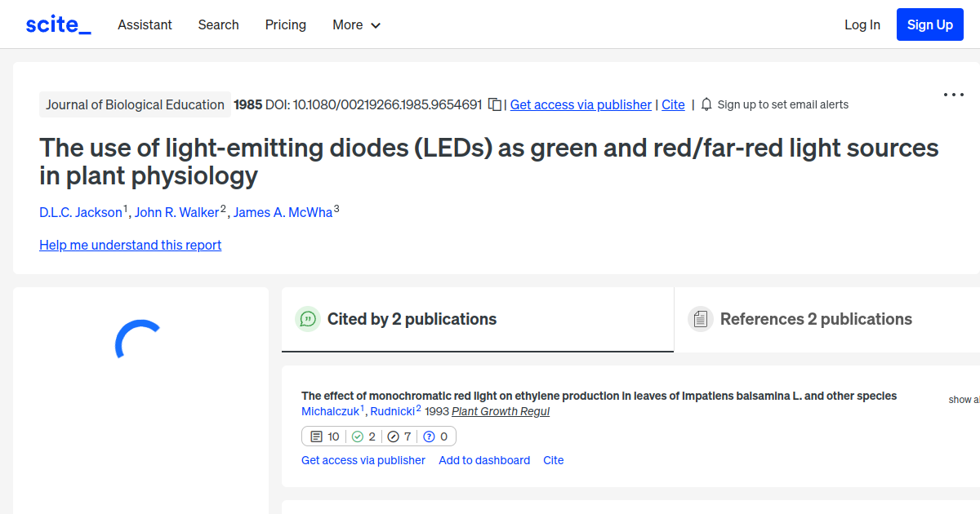The width and height of the screenshot is (980, 514).
Task: Click the mentioning citations count icon showing 10
Action: coord(315,436)
